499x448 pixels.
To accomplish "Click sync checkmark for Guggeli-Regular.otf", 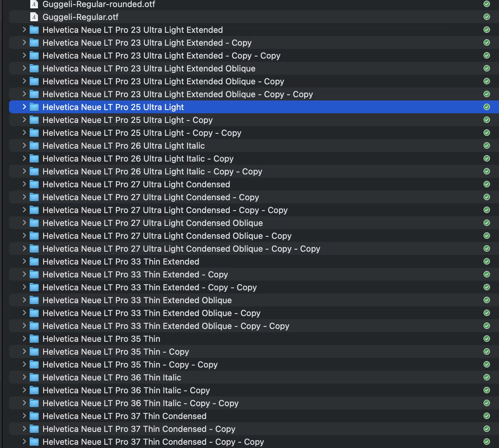I will [x=487, y=17].
